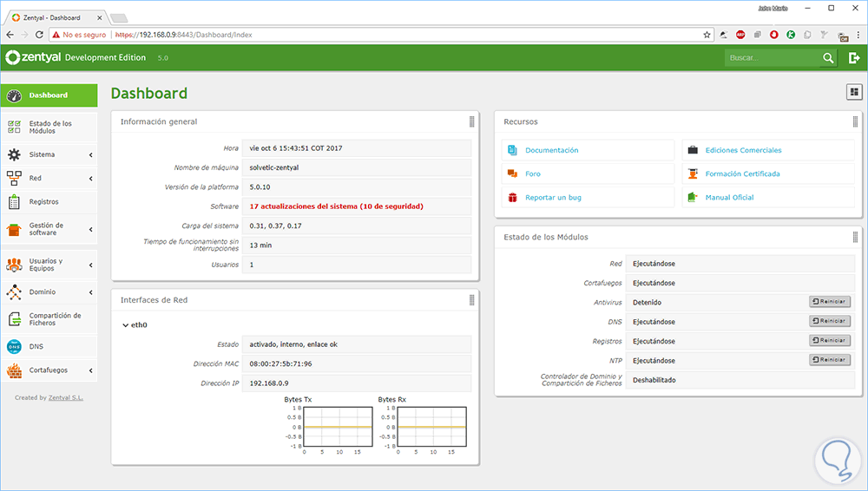Click the DNS globe icon in the sidebar

point(15,346)
